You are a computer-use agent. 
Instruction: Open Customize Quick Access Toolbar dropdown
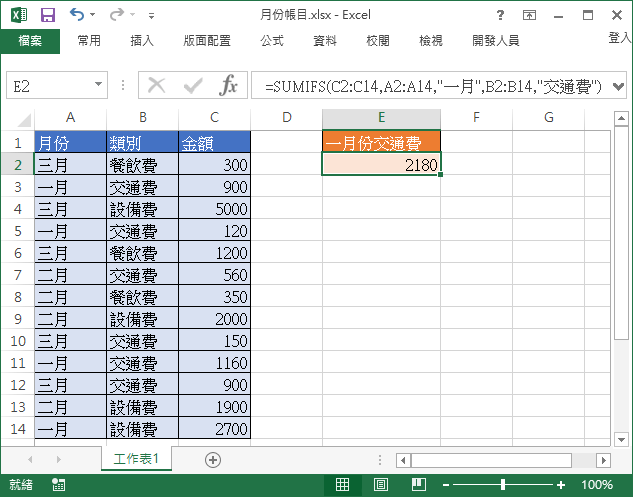click(x=151, y=16)
